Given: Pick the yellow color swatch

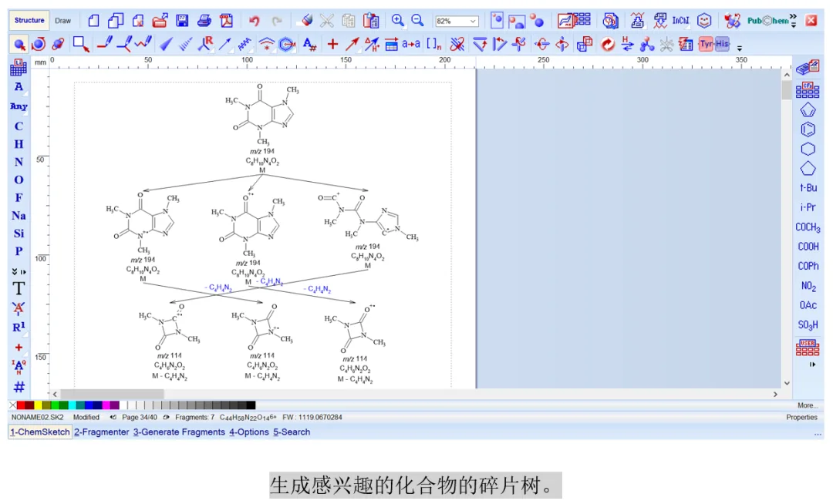Looking at the screenshot, I should (39, 405).
